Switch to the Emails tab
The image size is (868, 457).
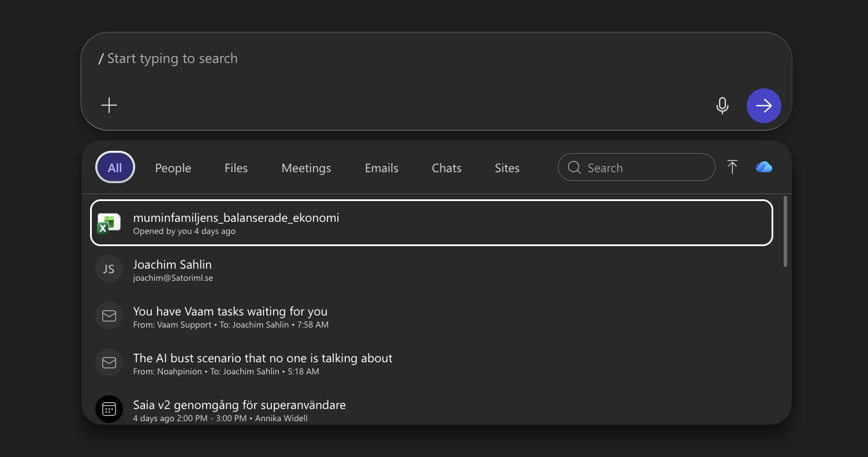(382, 168)
